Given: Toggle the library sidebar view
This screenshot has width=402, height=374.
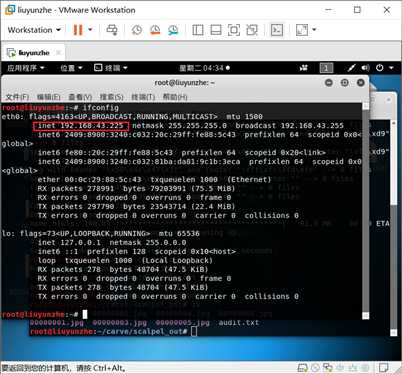Looking at the screenshot, I should coord(198,30).
